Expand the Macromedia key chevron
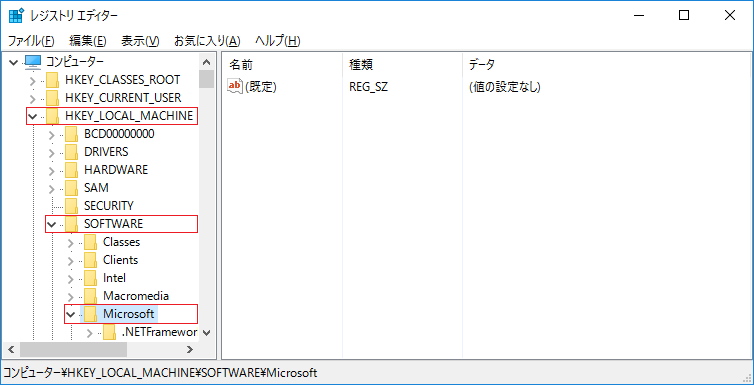 (71, 297)
